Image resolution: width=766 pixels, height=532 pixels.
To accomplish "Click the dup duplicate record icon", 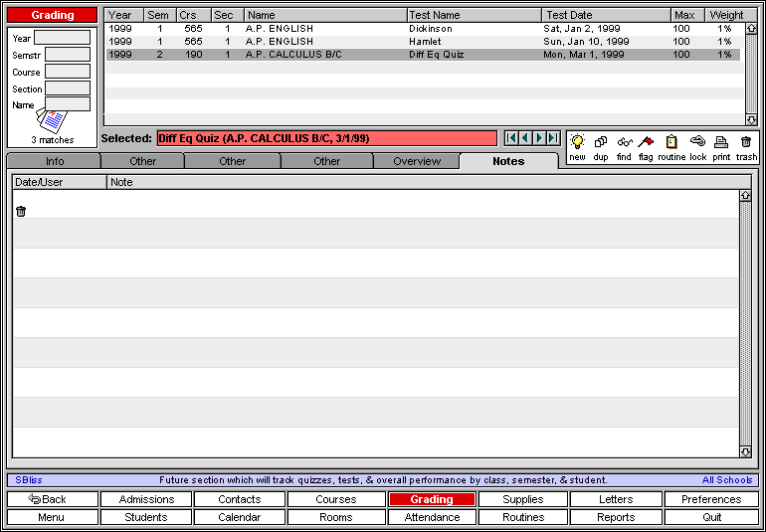I will coord(601,142).
